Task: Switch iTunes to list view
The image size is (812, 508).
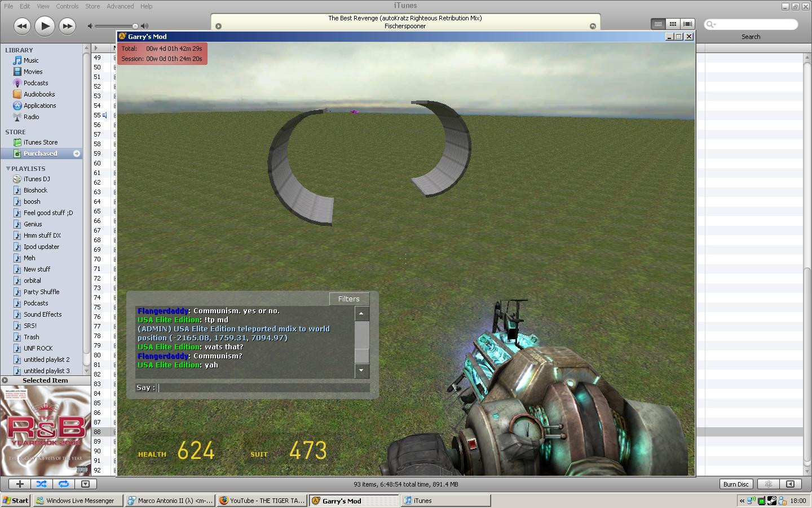Action: click(658, 24)
